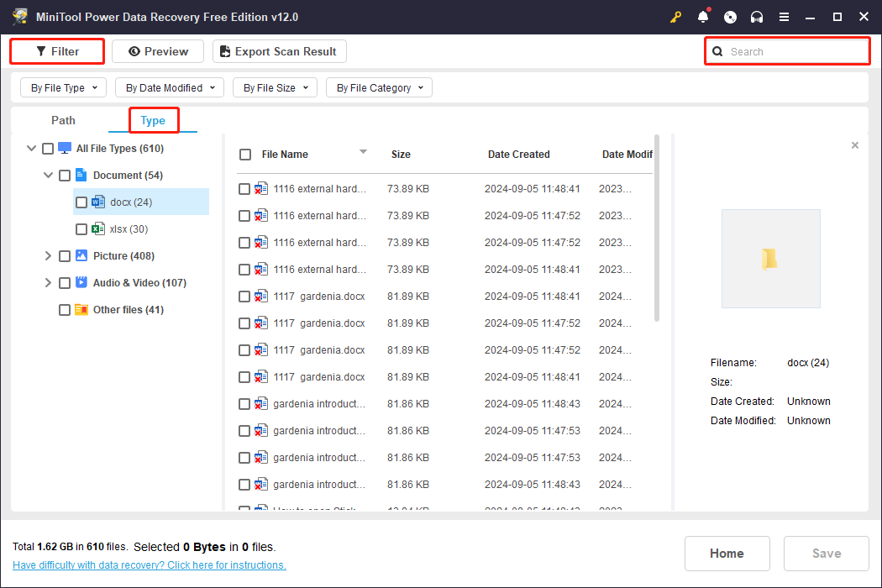Screen dimensions: 882x588
Task: Check the Document (54) checkbox
Action: 65,176
